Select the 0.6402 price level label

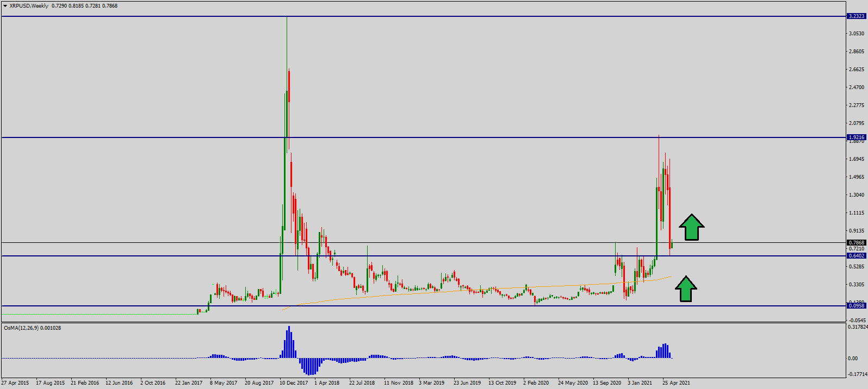pos(857,256)
